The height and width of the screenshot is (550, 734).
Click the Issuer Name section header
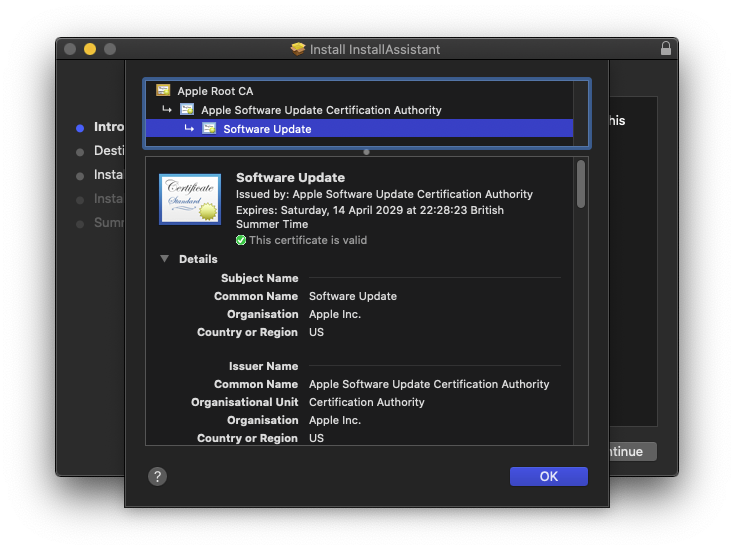click(264, 366)
